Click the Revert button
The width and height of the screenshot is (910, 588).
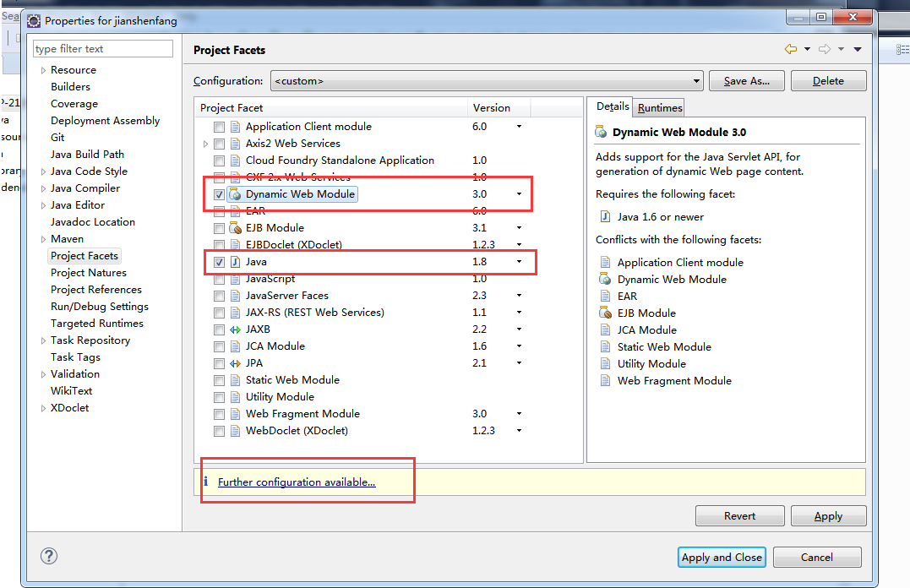[739, 516]
